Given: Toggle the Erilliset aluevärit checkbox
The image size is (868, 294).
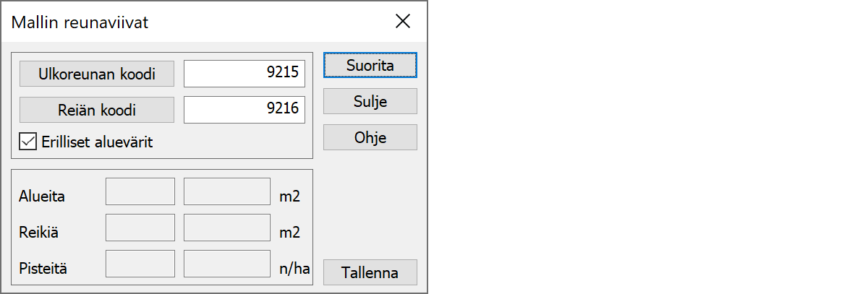Looking at the screenshot, I should (28, 142).
